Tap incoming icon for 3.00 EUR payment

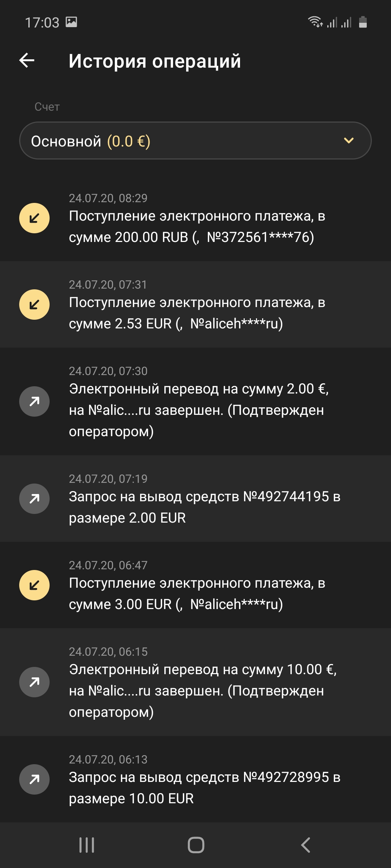(34, 585)
